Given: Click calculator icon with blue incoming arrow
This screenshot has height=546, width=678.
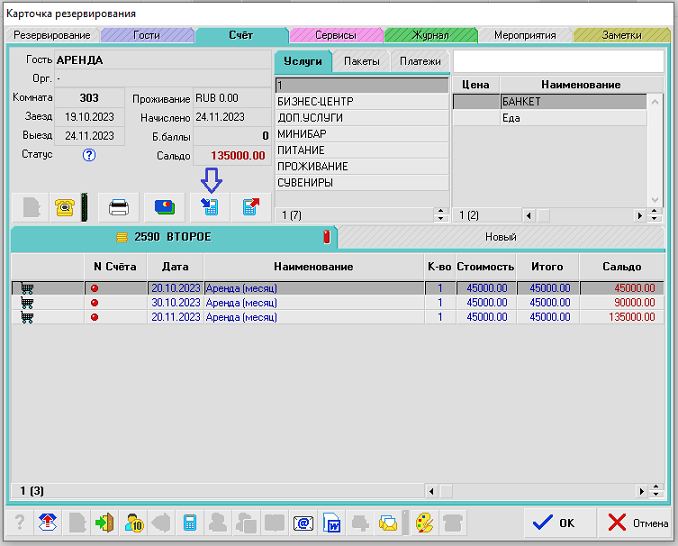Looking at the screenshot, I should (x=210, y=208).
